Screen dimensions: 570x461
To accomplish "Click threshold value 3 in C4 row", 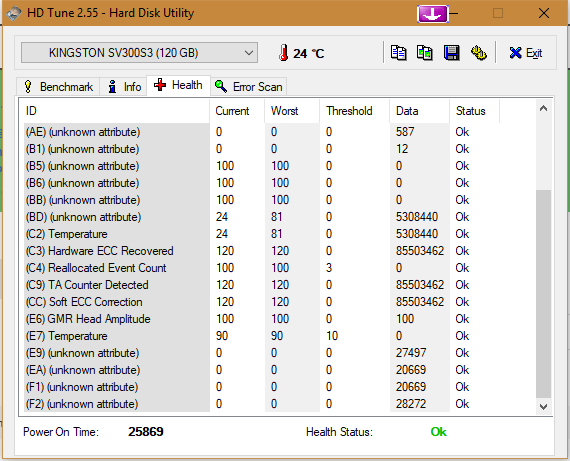I will coord(329,268).
